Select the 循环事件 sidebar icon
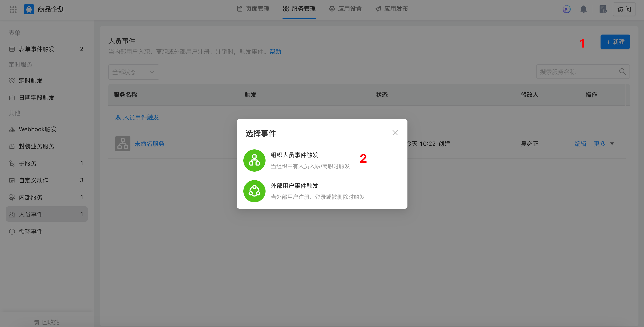The width and height of the screenshot is (644, 327). coord(12,231)
